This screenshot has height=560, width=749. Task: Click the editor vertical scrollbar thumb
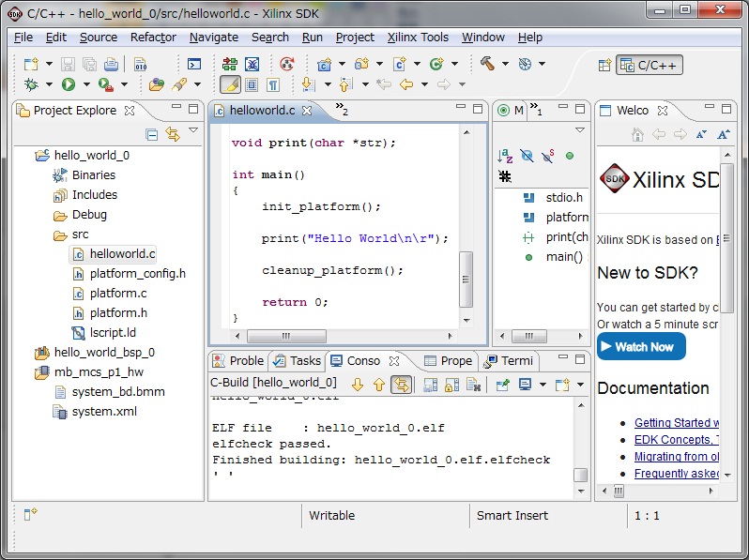point(466,280)
